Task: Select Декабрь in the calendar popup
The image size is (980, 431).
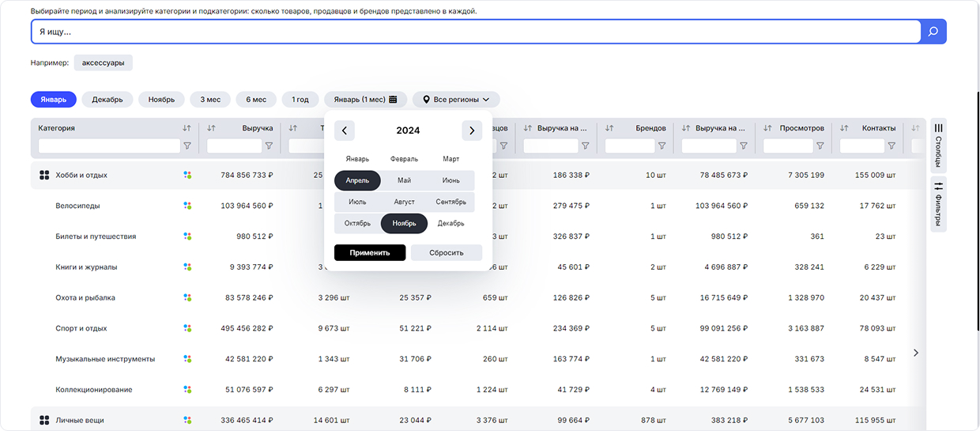Action: [450, 224]
